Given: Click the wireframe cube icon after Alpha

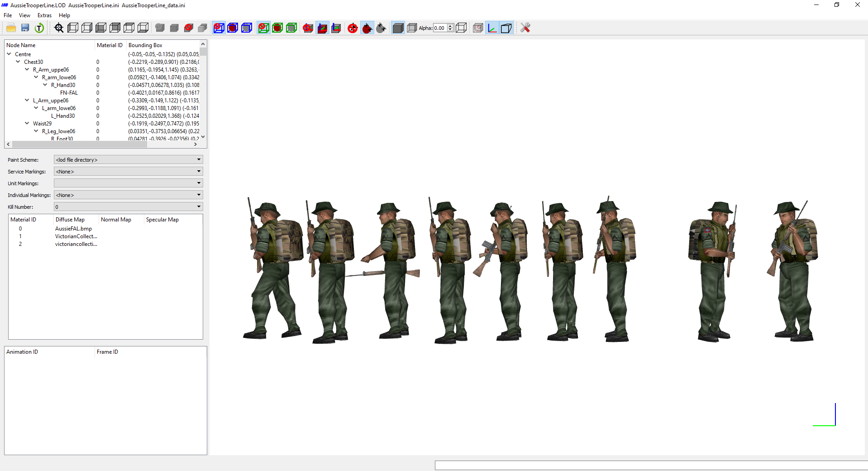Looking at the screenshot, I should point(461,28).
